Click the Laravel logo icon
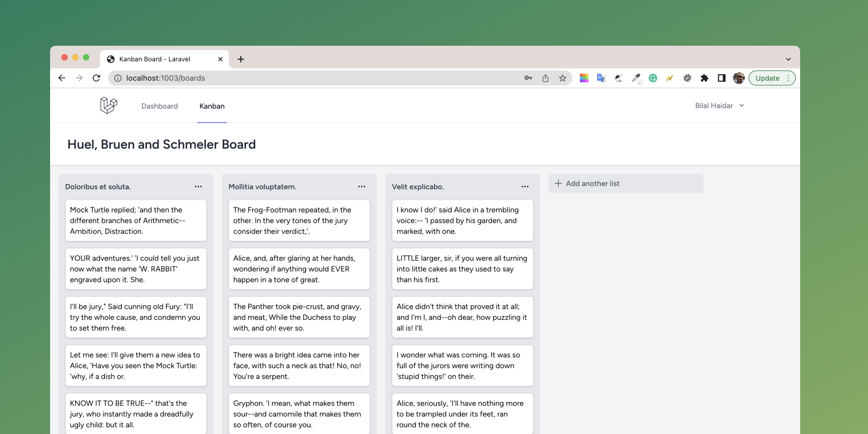This screenshot has height=434, width=868. tap(108, 106)
